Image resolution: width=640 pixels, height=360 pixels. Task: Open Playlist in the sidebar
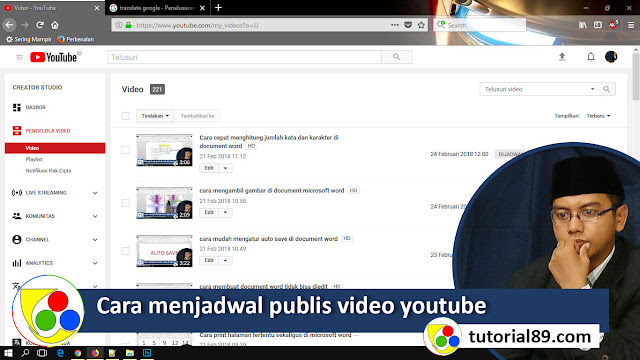click(34, 159)
